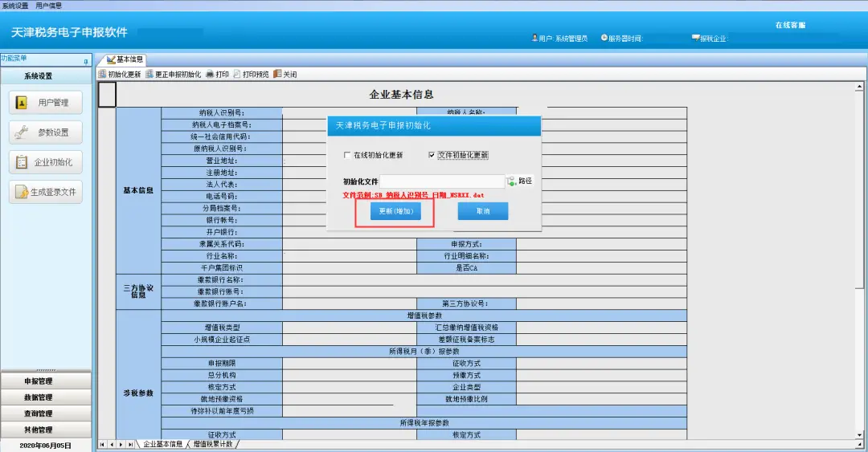This screenshot has height=452, width=868.
Task: Open 企业初始化 clipboard button
Action: [x=46, y=162]
